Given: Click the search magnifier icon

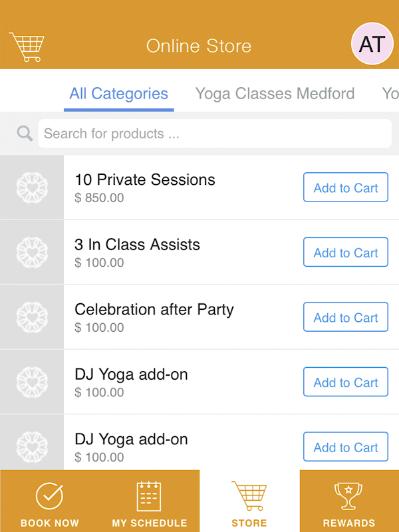Looking at the screenshot, I should tap(25, 134).
